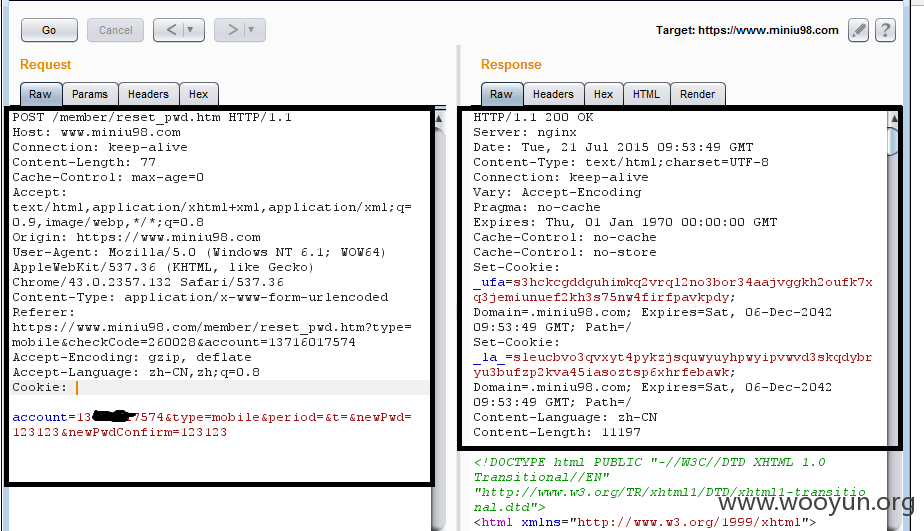Click the Cookie: header line in request
Screen dimensions: 924x531
click(x=220, y=387)
